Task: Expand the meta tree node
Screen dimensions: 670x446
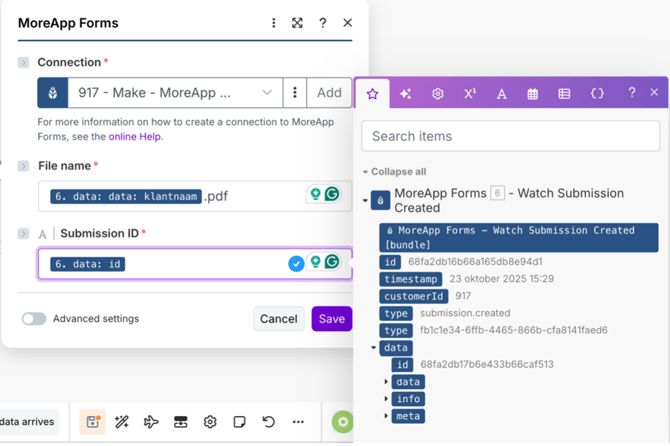Action: tap(387, 416)
